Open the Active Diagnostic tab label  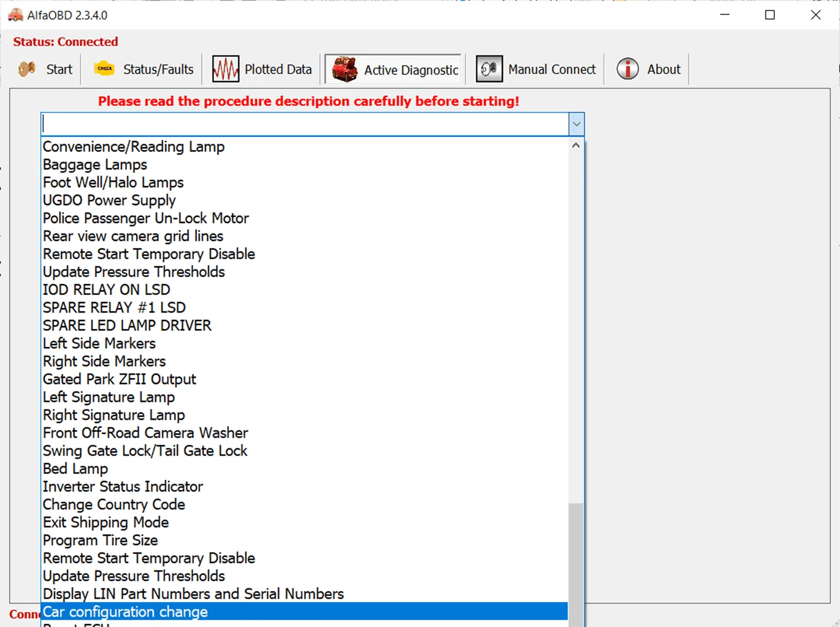tap(411, 70)
